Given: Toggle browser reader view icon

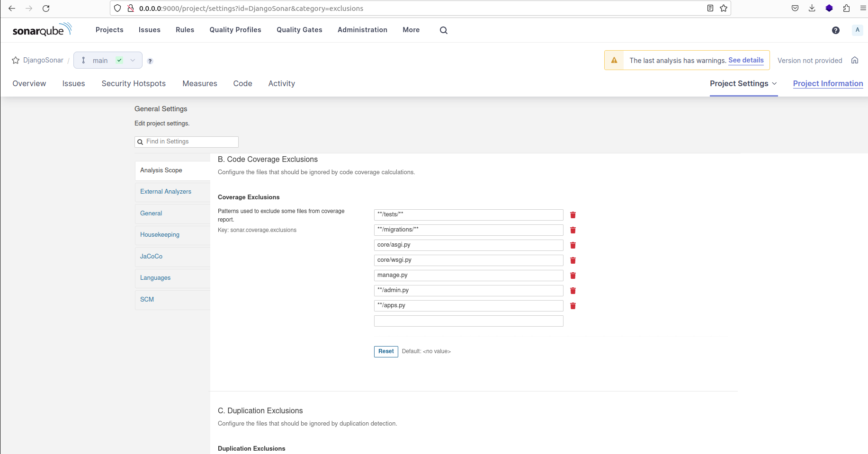Looking at the screenshot, I should [x=710, y=8].
